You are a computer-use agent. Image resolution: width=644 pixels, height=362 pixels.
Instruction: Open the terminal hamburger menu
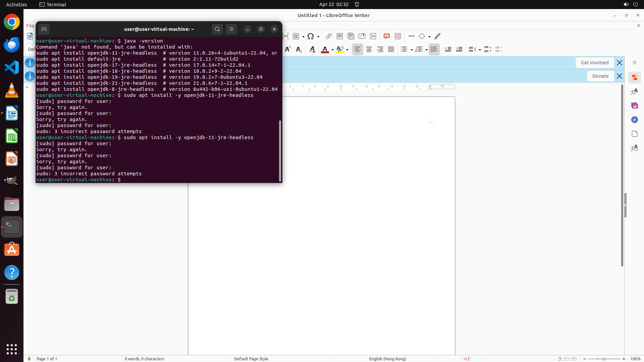pos(231,29)
